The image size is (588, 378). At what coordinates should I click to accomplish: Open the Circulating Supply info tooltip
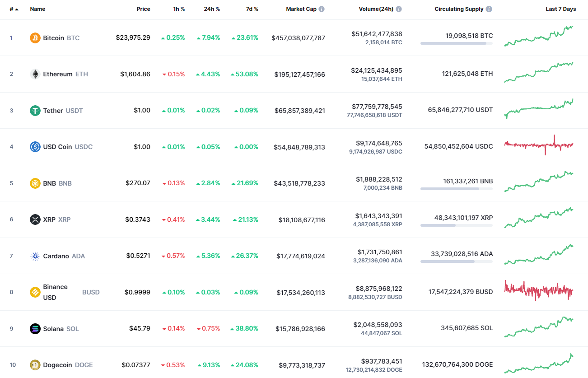[490, 9]
